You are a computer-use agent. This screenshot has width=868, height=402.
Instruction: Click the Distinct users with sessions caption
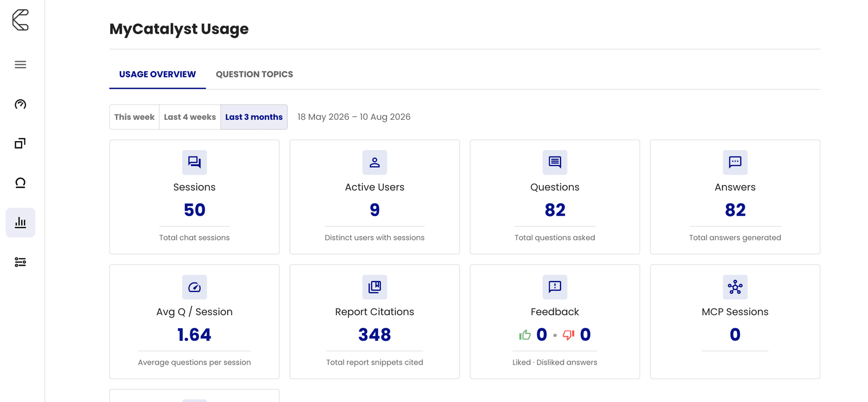pyautogui.click(x=375, y=238)
